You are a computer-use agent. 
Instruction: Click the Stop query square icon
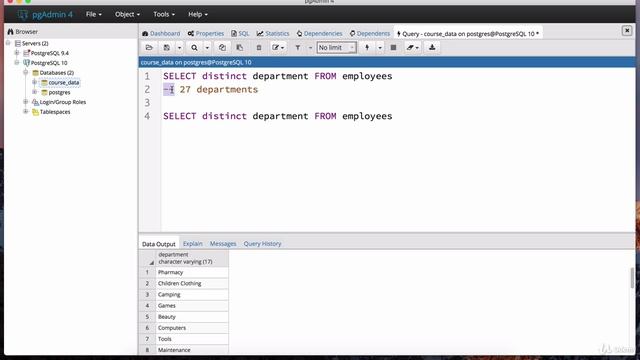(393, 48)
